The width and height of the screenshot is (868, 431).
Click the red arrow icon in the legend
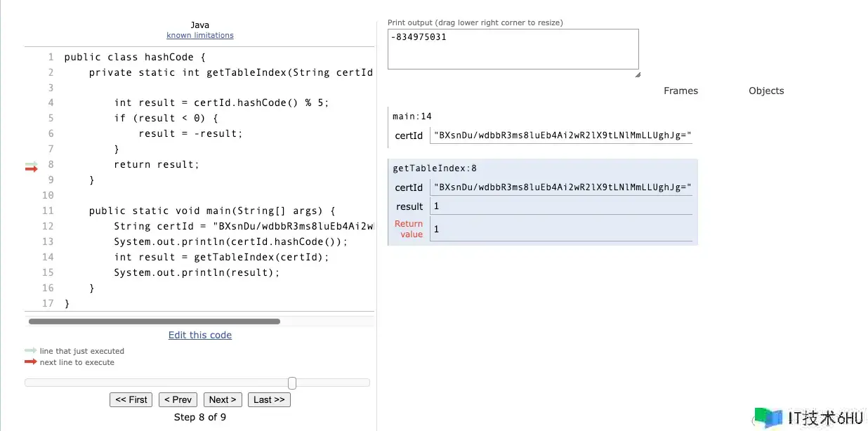click(30, 362)
